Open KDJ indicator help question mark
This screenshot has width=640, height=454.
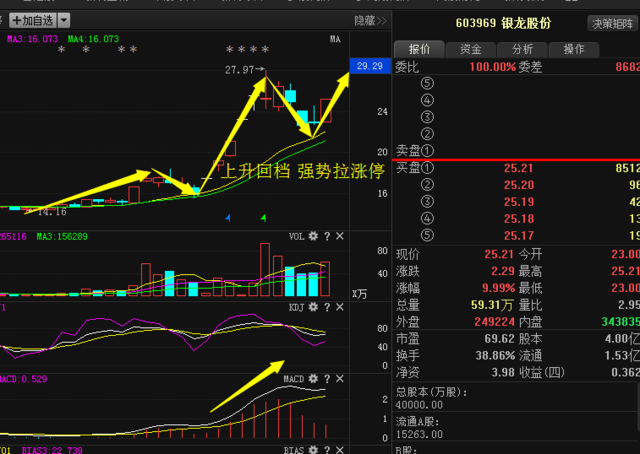click(x=327, y=307)
